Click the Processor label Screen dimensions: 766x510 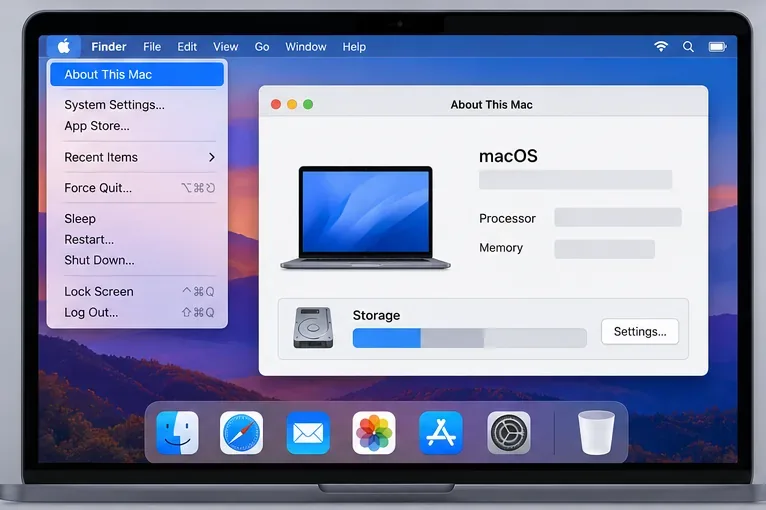[x=507, y=218]
